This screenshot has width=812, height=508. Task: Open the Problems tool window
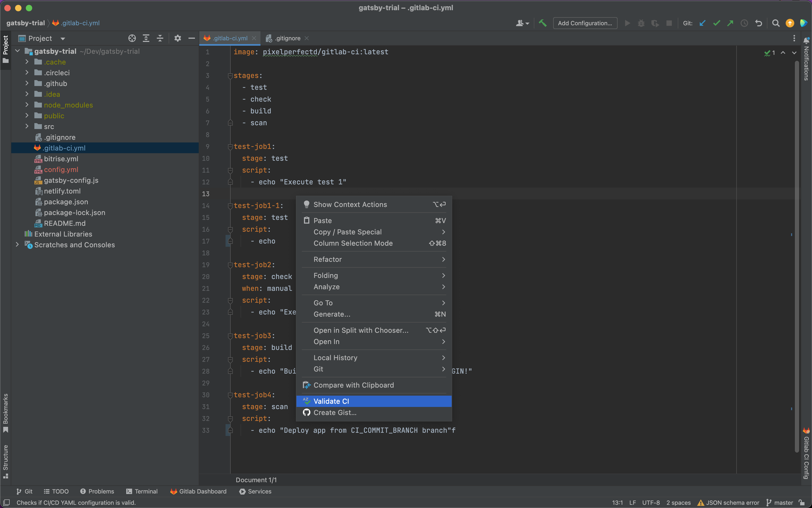point(97,491)
